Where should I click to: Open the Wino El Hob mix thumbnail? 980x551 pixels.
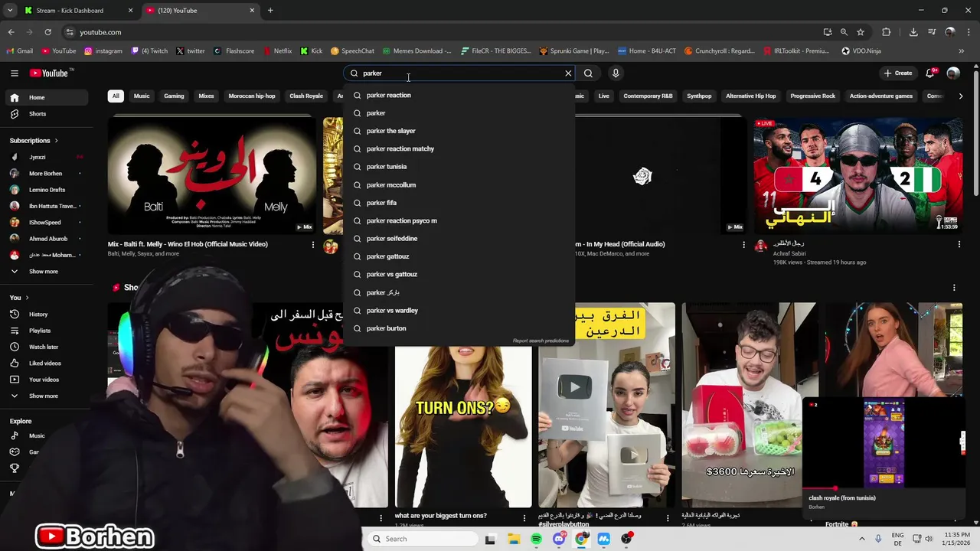point(212,175)
